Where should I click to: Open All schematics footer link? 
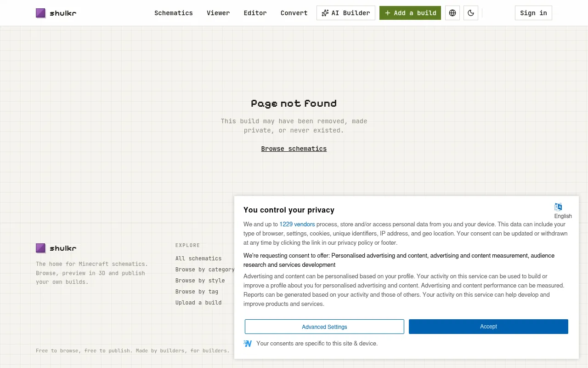click(x=198, y=259)
